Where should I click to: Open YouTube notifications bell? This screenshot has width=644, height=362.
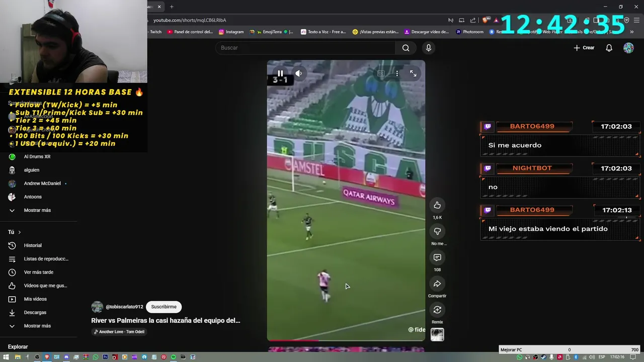[x=609, y=48]
